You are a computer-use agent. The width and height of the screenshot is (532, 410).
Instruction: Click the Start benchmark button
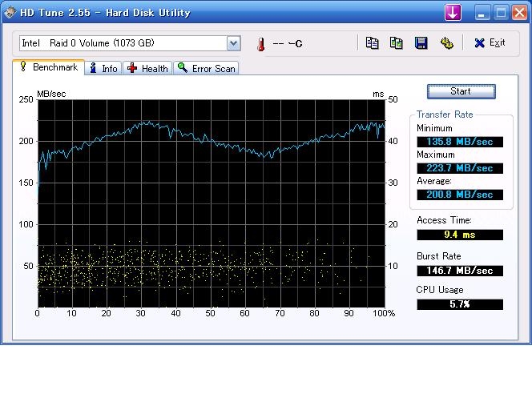click(461, 91)
